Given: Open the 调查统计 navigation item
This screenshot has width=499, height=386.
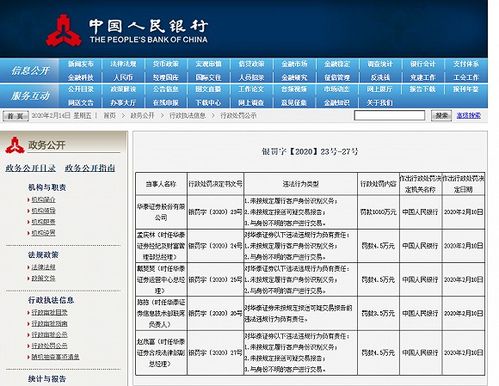Looking at the screenshot, I should 380,64.
